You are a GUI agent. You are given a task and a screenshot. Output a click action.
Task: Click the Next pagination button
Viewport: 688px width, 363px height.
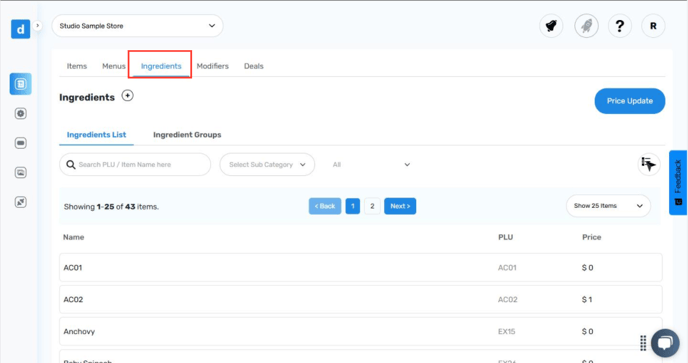click(400, 206)
